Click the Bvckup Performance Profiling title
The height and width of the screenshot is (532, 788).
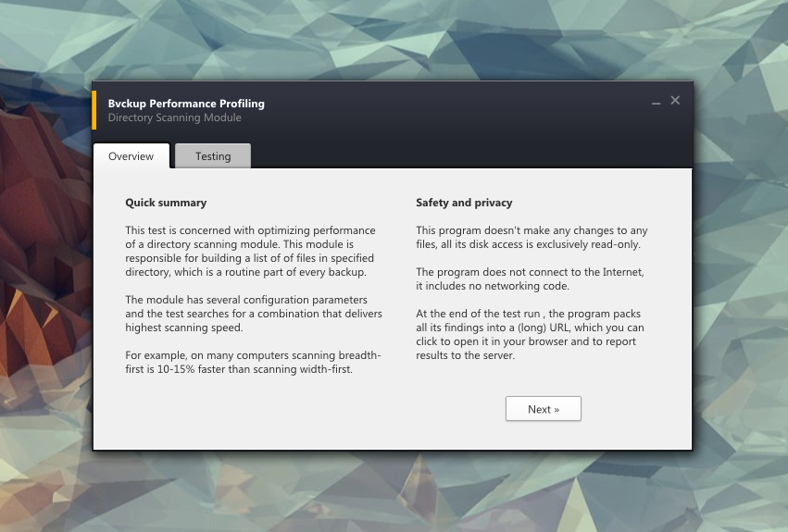[x=186, y=104]
